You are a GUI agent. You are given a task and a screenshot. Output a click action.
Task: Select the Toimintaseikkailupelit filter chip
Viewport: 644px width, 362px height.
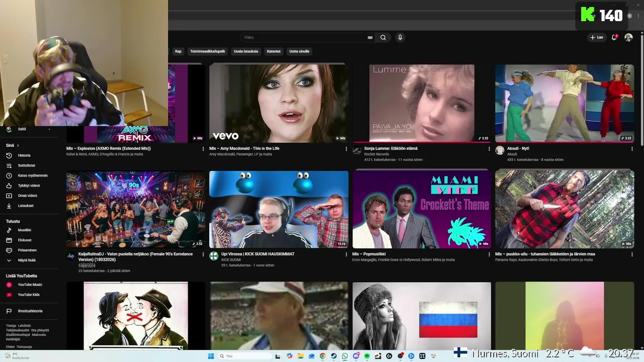pos(207,51)
